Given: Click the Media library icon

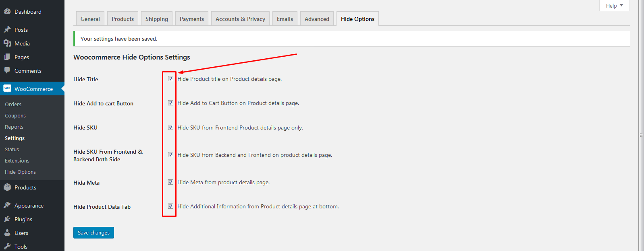Looking at the screenshot, I should click(x=7, y=43).
